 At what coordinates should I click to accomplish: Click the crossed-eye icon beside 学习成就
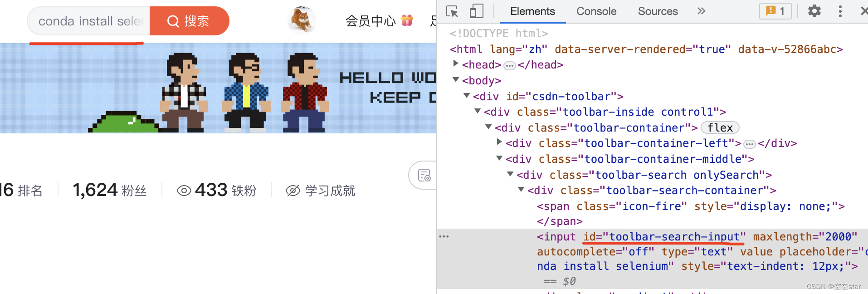(x=293, y=191)
